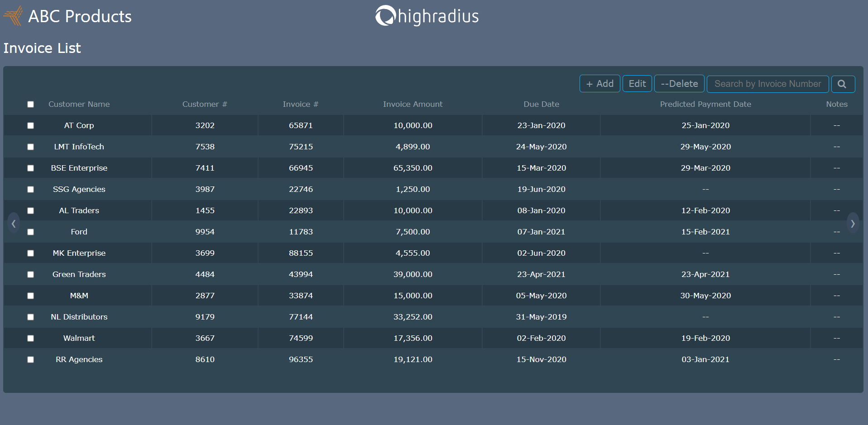
Task: Click invoice number 11783
Action: click(301, 232)
